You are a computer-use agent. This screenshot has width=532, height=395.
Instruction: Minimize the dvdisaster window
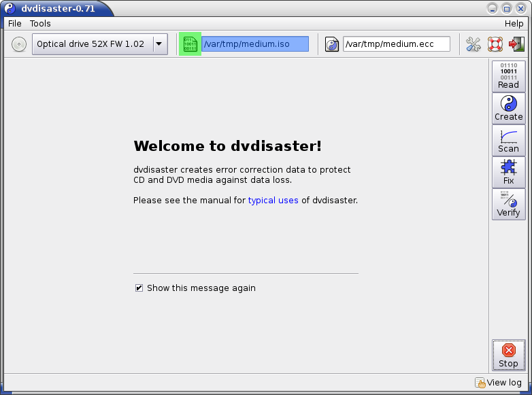pyautogui.click(x=493, y=8)
